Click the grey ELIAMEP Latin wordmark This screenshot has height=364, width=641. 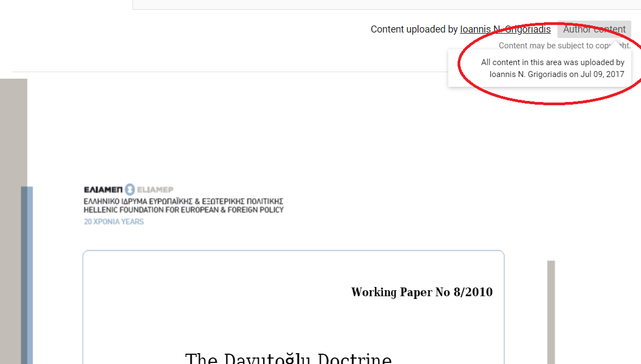[x=155, y=190]
